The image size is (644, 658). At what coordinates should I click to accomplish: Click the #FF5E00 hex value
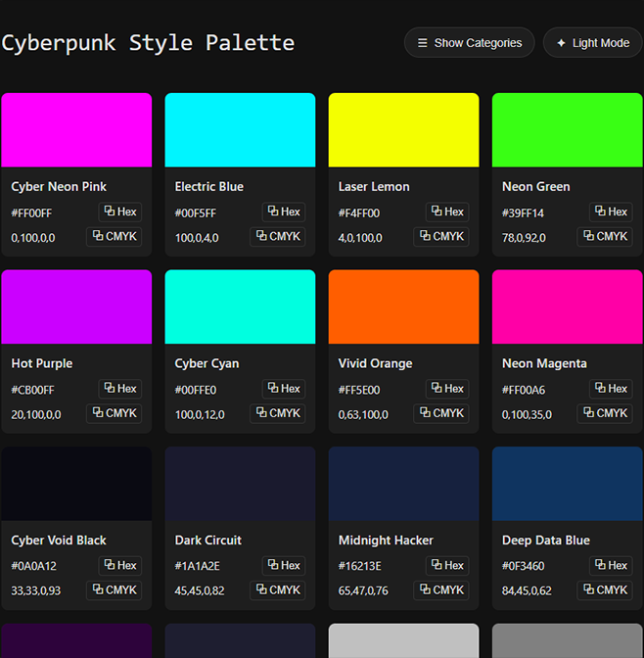coord(359,390)
